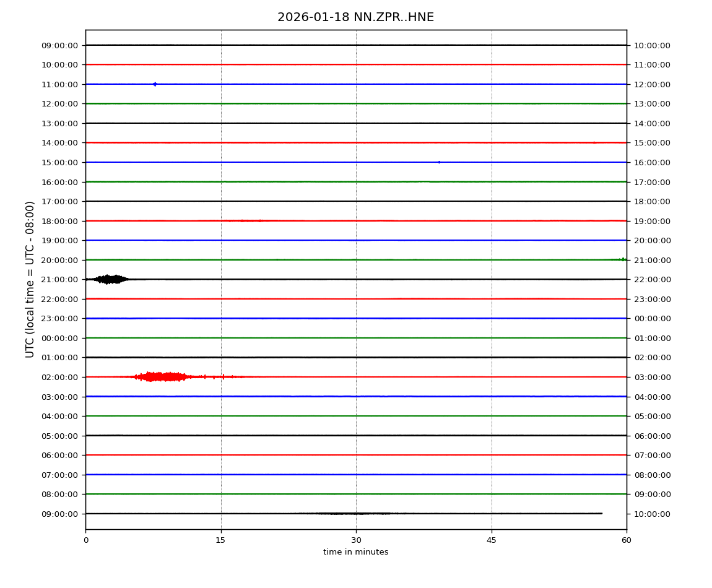Click the left-axis UTC label 21:00:00
The image size is (712, 588).
[x=60, y=279]
